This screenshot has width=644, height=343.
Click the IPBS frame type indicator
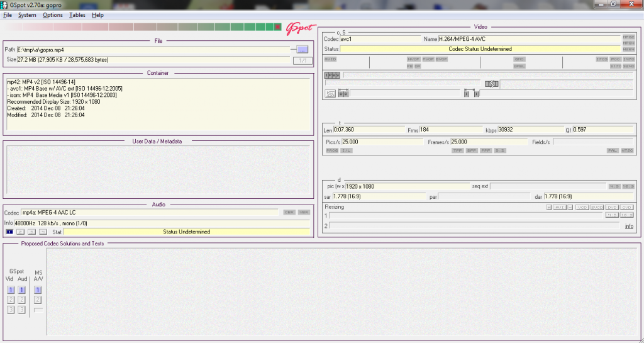(332, 75)
